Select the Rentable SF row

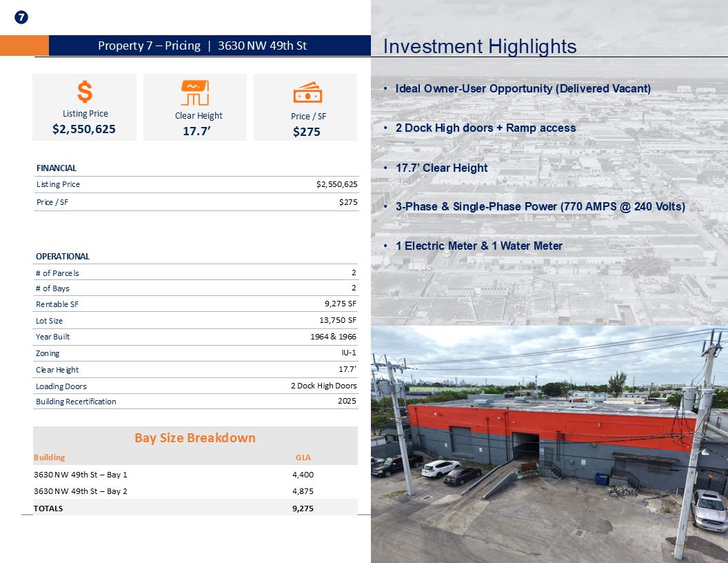point(196,304)
